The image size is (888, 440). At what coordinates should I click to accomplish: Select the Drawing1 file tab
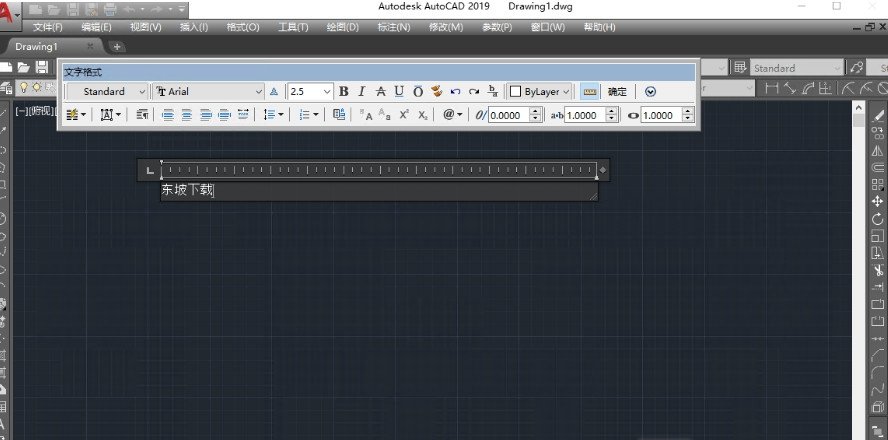coord(37,46)
